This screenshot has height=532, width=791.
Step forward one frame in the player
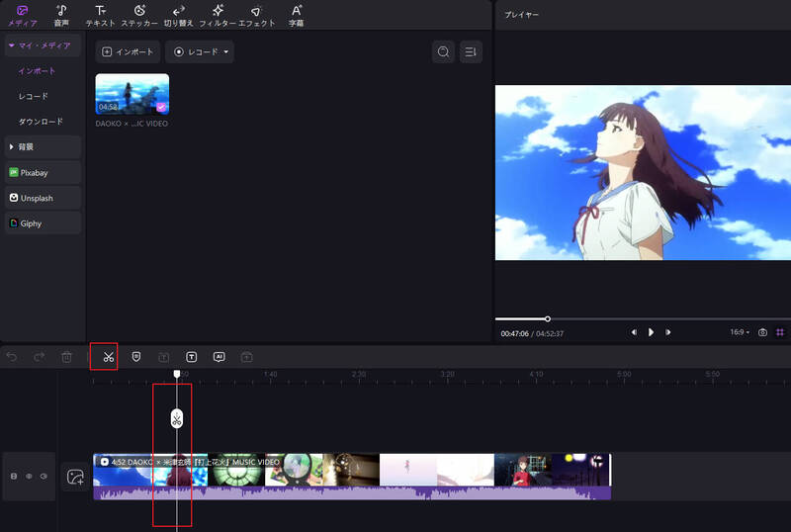coord(668,332)
